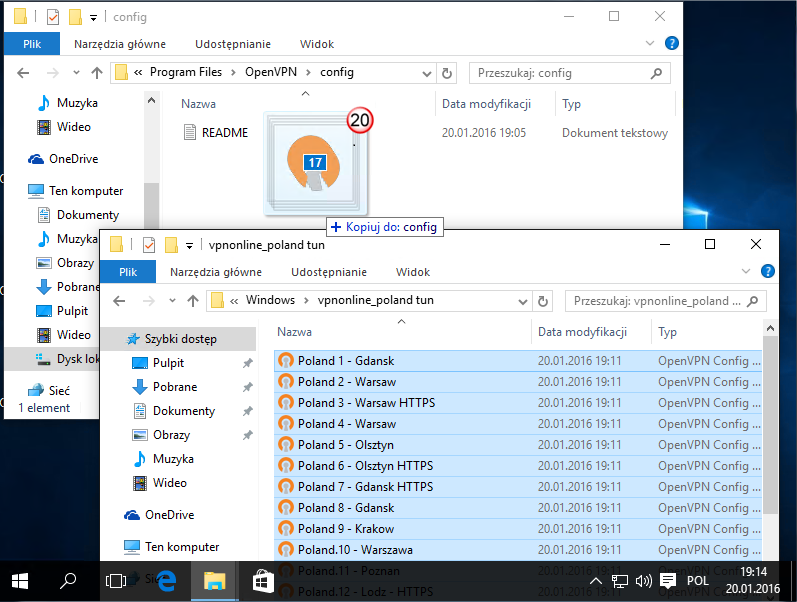Unpin Pulpit from Szybki dostęp

[248, 363]
